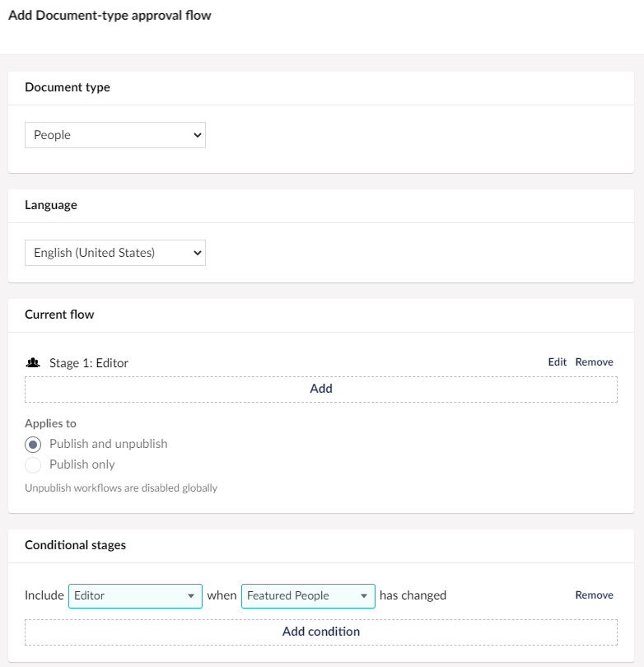Viewport: 644px width, 667px height.
Task: Click the Add Document-type approval flow title
Action: tap(110, 16)
